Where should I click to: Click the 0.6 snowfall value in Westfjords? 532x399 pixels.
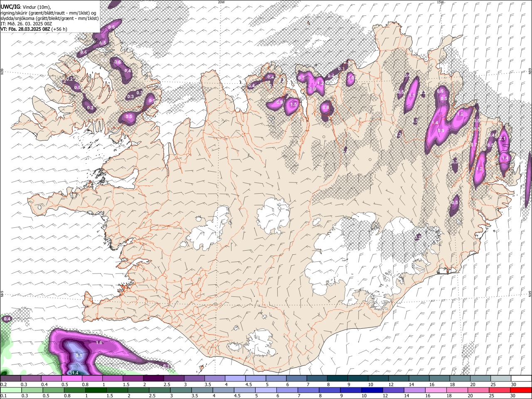coord(118,62)
